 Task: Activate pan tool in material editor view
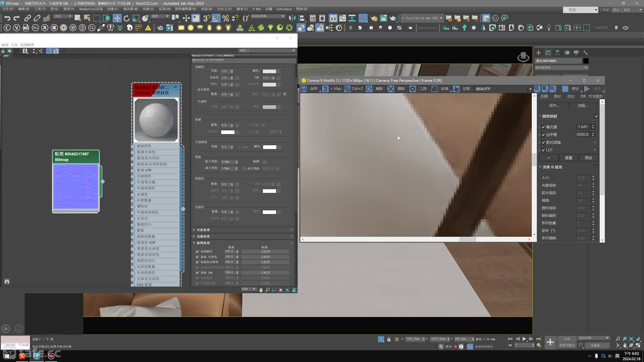[x=261, y=290]
